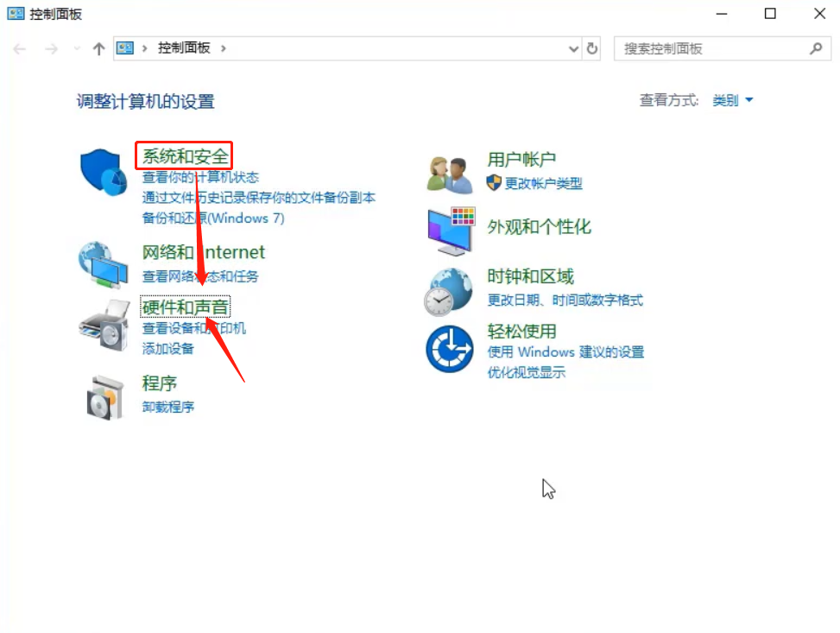Click 添加设备 link
The width and height of the screenshot is (840, 633).
pyautogui.click(x=167, y=348)
